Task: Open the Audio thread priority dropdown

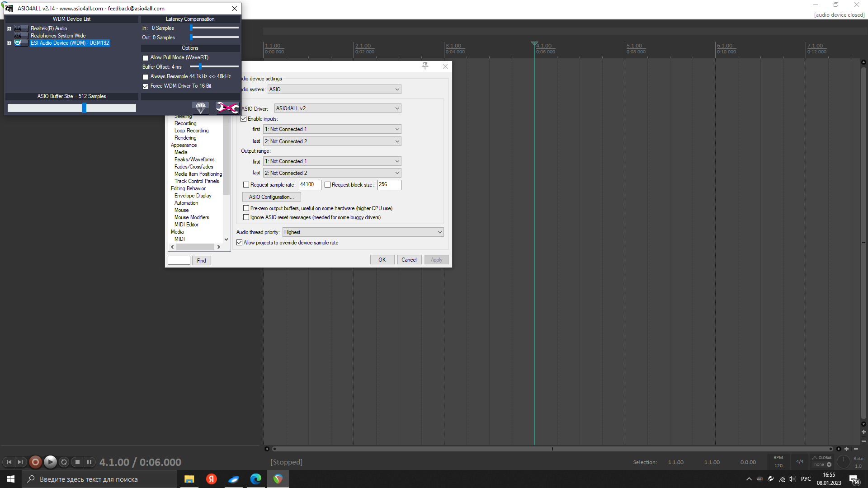Action: pos(363,232)
